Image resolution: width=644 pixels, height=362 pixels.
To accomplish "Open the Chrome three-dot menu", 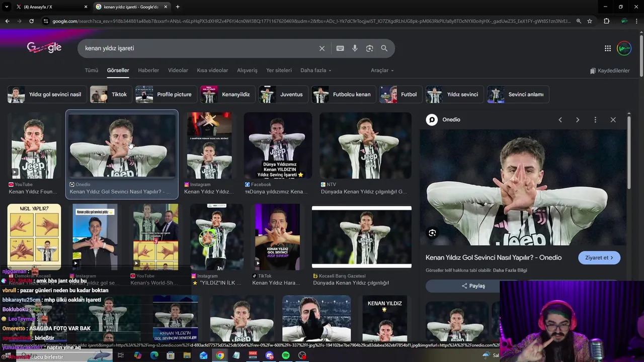I will [637, 21].
